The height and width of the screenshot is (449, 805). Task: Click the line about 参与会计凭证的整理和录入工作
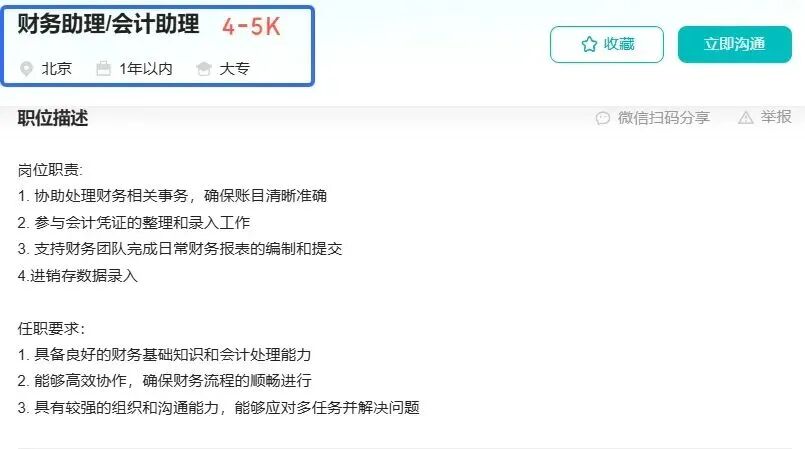pos(133,223)
